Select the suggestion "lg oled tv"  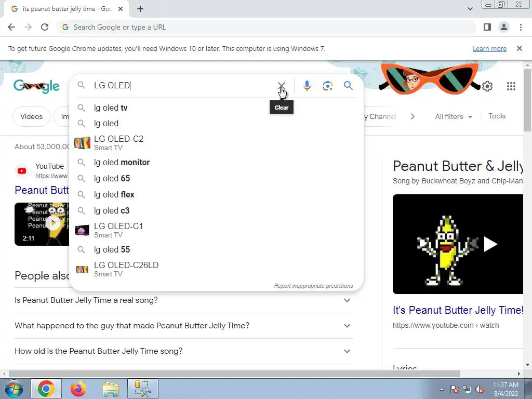[x=216, y=108]
